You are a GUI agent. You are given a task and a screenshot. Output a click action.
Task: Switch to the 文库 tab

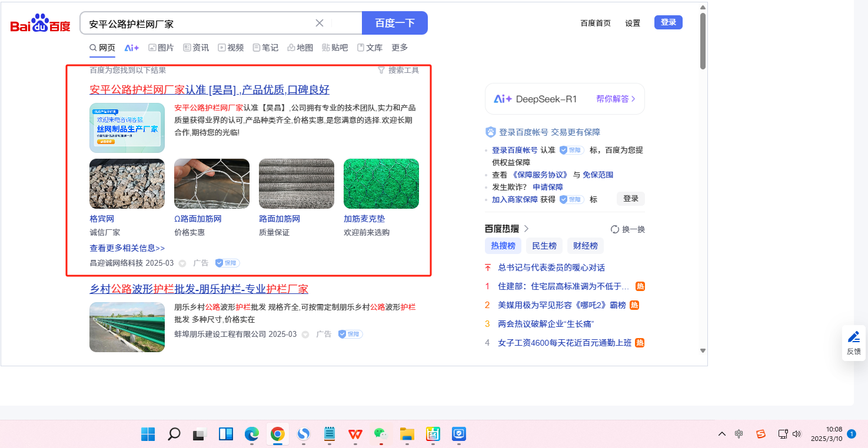click(x=370, y=48)
